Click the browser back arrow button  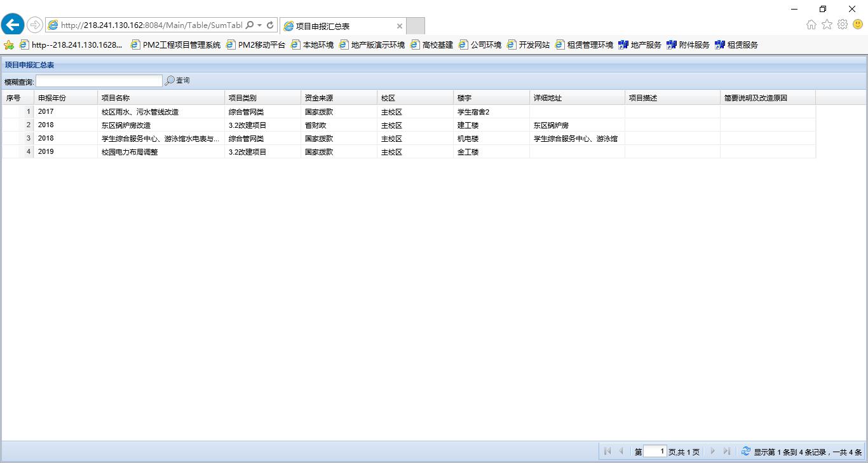click(13, 25)
